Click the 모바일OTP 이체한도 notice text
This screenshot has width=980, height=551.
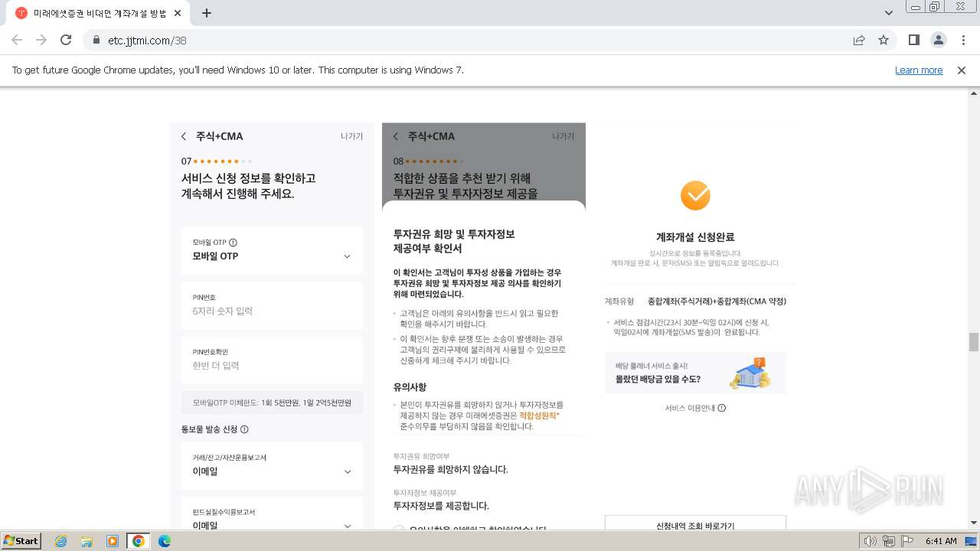tap(272, 403)
